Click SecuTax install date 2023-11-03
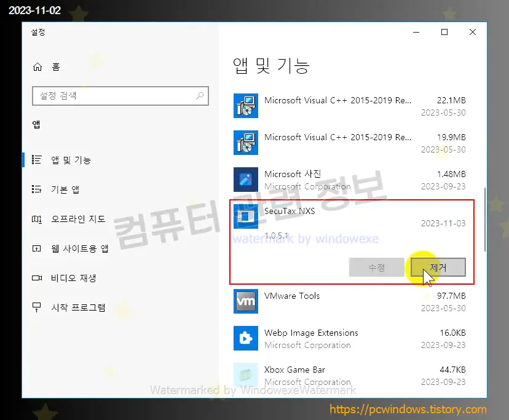The width and height of the screenshot is (509, 420). click(x=443, y=223)
